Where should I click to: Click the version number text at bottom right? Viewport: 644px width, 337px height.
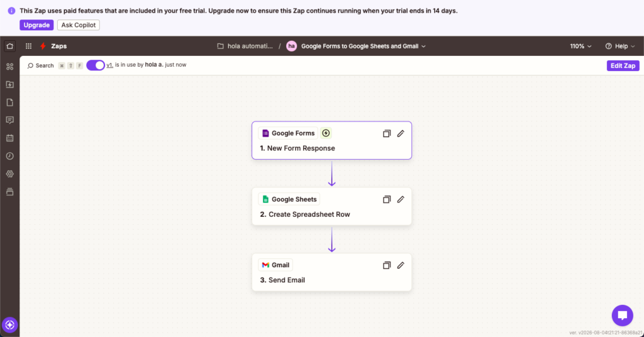(606, 333)
